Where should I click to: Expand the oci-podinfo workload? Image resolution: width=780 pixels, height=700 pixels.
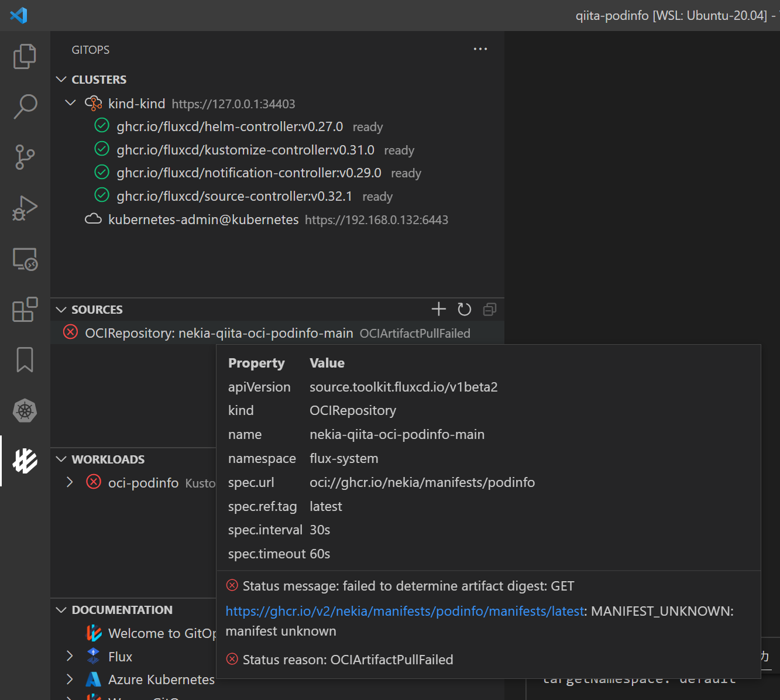coord(70,482)
